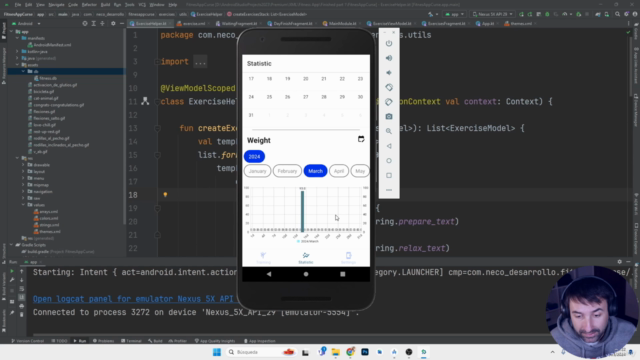This screenshot has height=360, width=640.
Task: Click emulator sidebar Back triangle icon
Action: (x=389, y=146)
